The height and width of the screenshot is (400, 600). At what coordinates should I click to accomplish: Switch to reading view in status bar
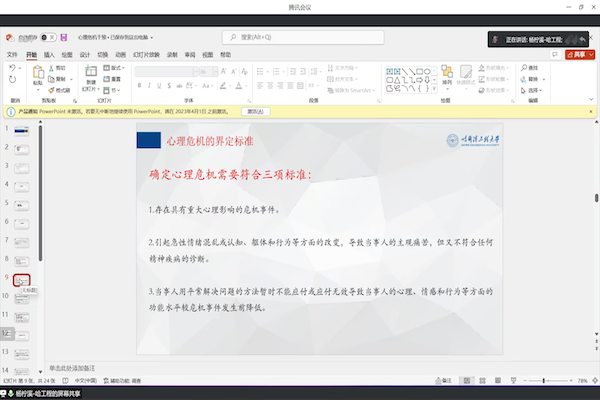click(x=496, y=381)
